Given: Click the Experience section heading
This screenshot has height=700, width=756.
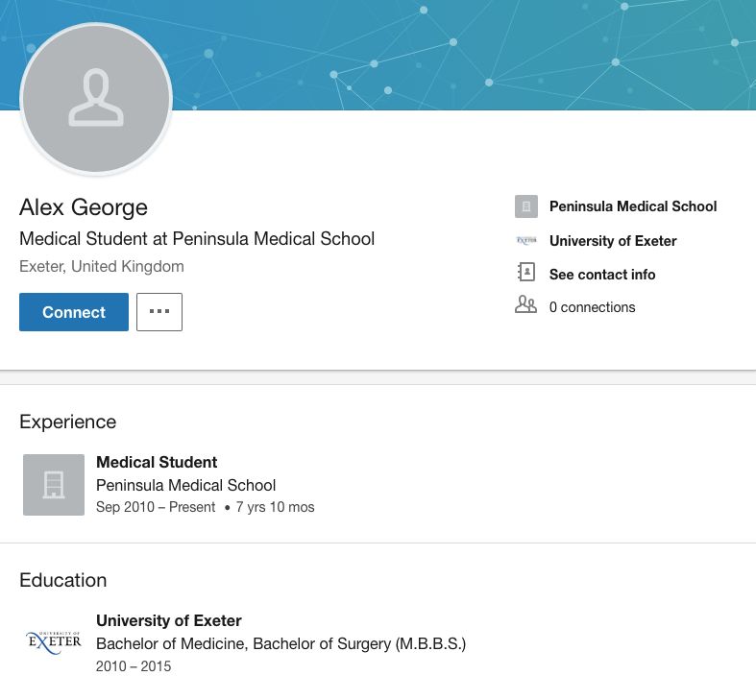Looking at the screenshot, I should pyautogui.click(x=67, y=422).
